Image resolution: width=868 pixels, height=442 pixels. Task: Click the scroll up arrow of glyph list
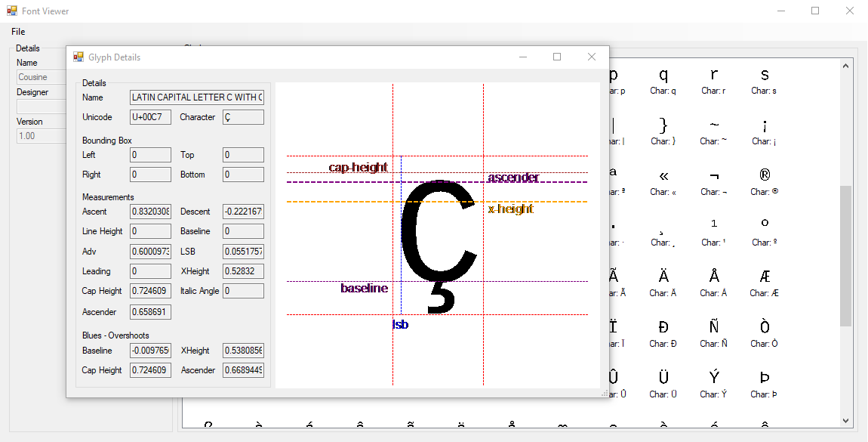point(845,66)
